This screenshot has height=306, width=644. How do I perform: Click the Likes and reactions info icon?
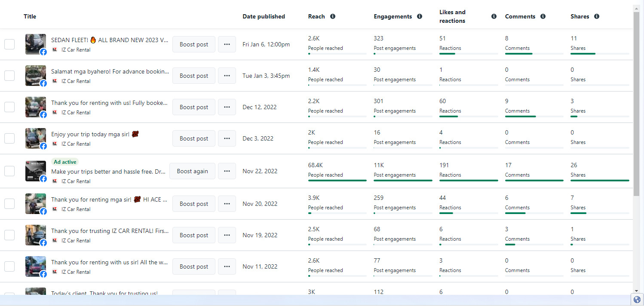pyautogui.click(x=494, y=16)
